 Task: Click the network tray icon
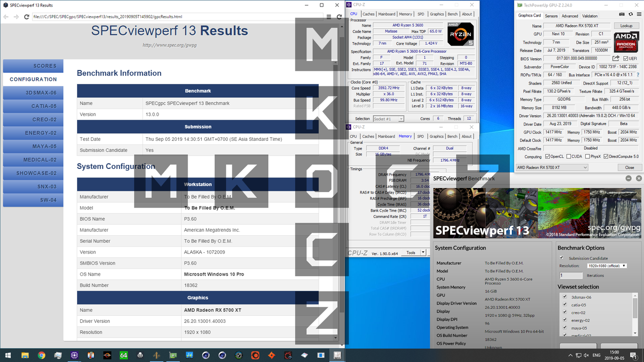point(579,355)
